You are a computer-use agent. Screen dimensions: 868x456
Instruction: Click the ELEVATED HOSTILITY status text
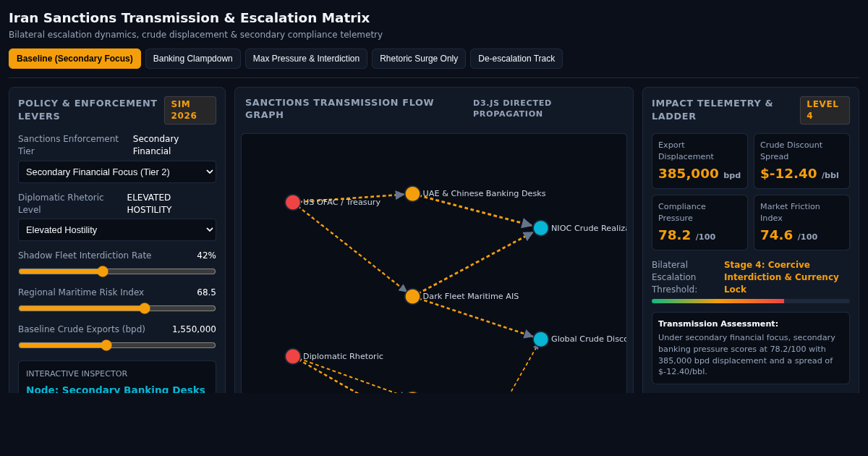coord(150,204)
